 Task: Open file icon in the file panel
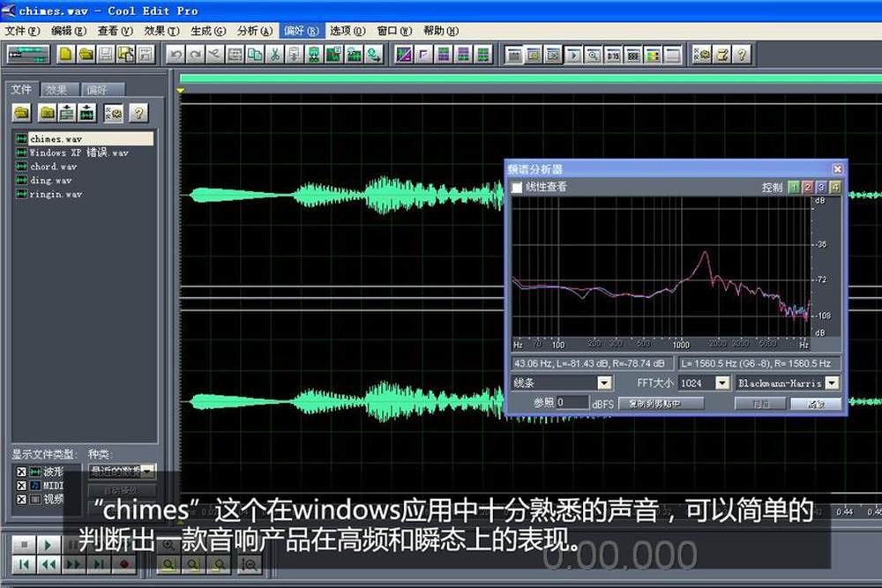tap(21, 113)
